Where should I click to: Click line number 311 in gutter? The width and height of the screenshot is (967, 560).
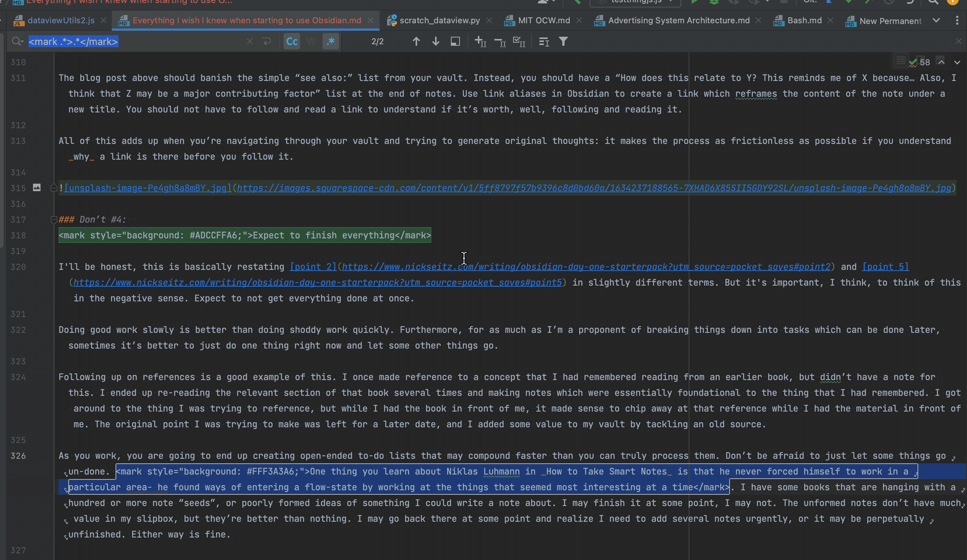[18, 78]
